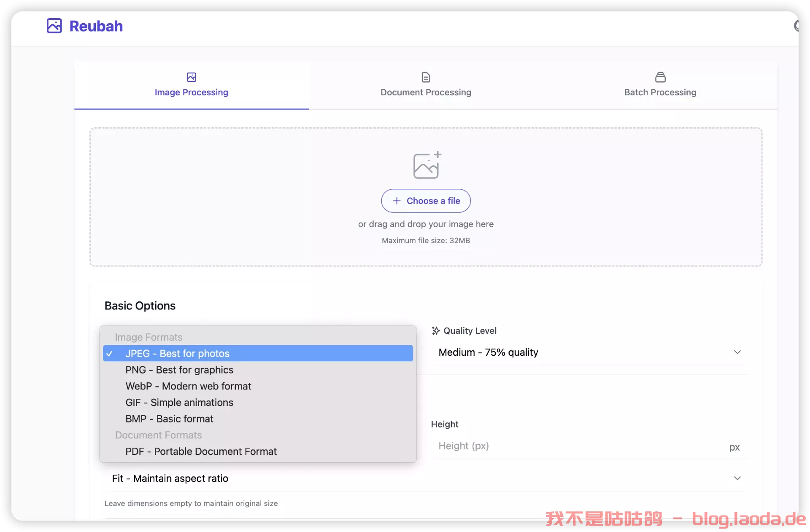This screenshot has height=532, width=810.
Task: Click the Quality Level sparkle icon
Action: pyautogui.click(x=436, y=331)
